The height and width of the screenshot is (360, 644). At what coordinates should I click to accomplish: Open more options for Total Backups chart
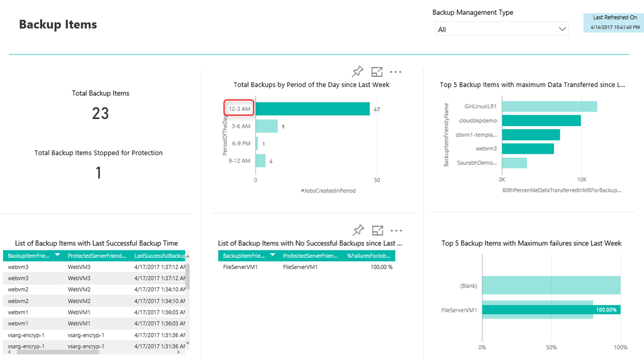[396, 72]
